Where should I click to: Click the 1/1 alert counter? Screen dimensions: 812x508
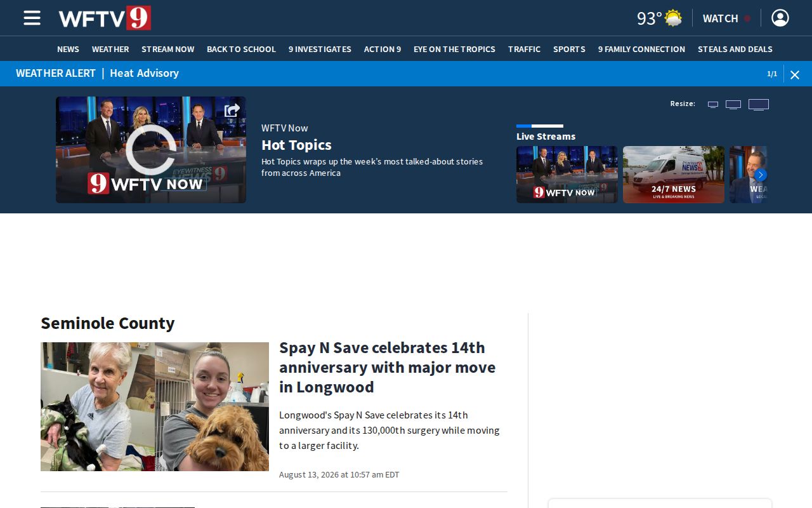772,74
